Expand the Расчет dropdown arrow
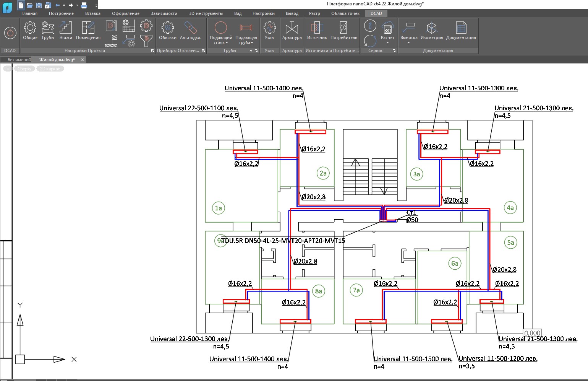The image size is (588, 381). [x=387, y=42]
